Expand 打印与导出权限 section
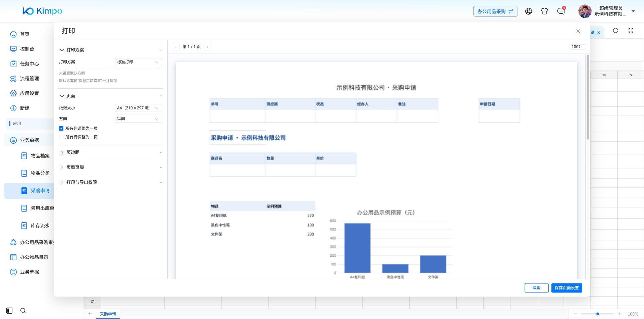Screen dimensions: 644x319 [111, 182]
